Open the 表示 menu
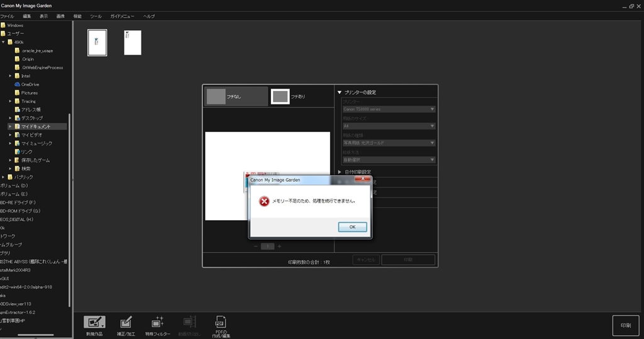Screen dimensions: 644x339 pos(43,16)
